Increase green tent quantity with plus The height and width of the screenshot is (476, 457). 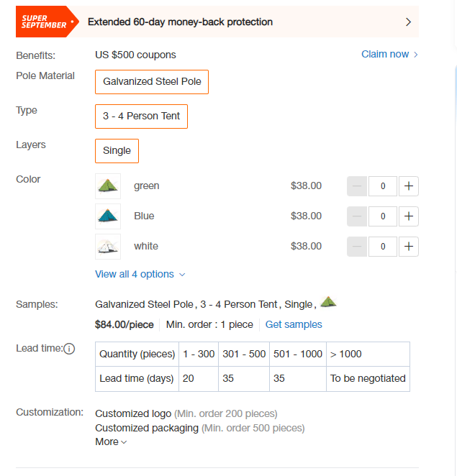[x=408, y=186]
